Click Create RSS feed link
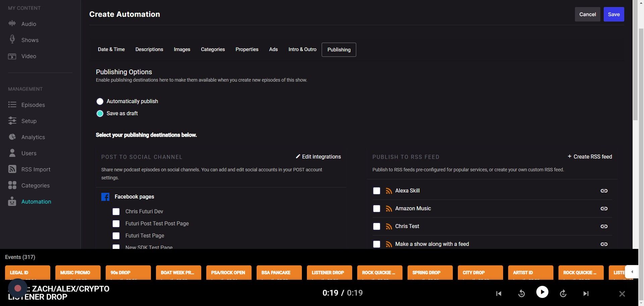The width and height of the screenshot is (644, 306). click(590, 157)
